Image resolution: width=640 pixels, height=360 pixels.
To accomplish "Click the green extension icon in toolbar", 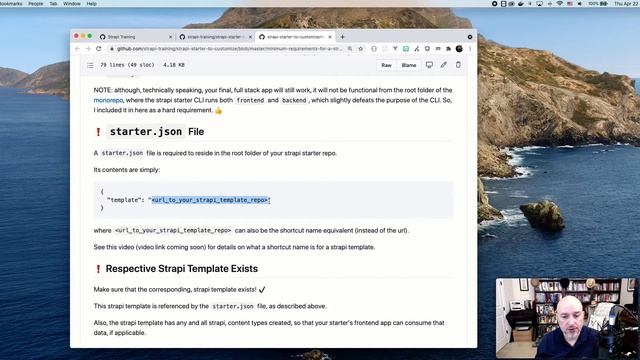I will tap(406, 49).
